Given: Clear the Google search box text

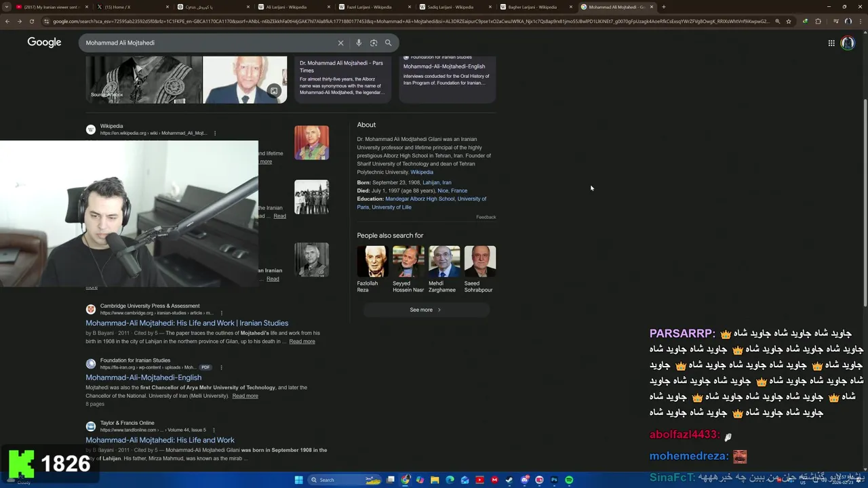Looking at the screenshot, I should coord(340,43).
